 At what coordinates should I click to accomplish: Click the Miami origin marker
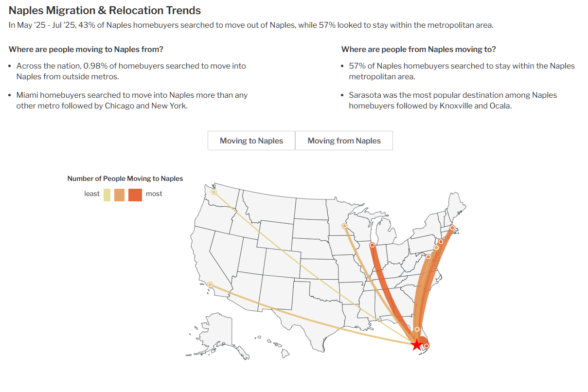(427, 346)
